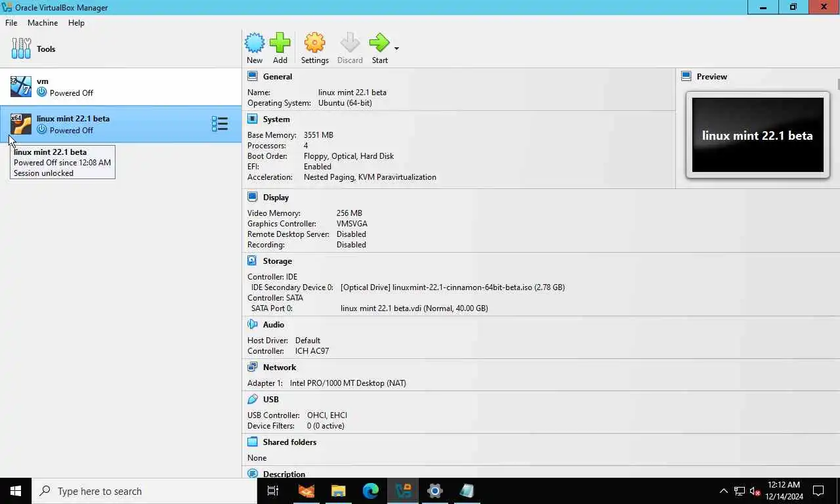Click the Audio section speaker icon

(253, 325)
